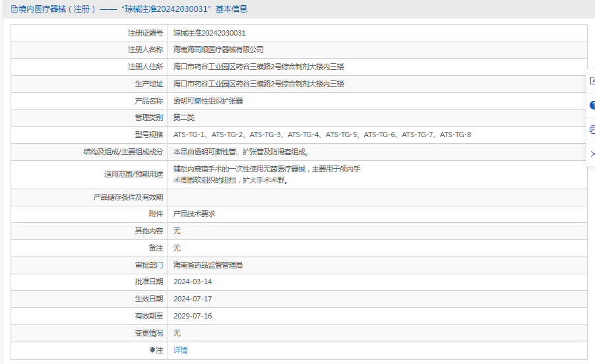Click the 注册人名称 label
595x364 pixels.
tap(145, 49)
